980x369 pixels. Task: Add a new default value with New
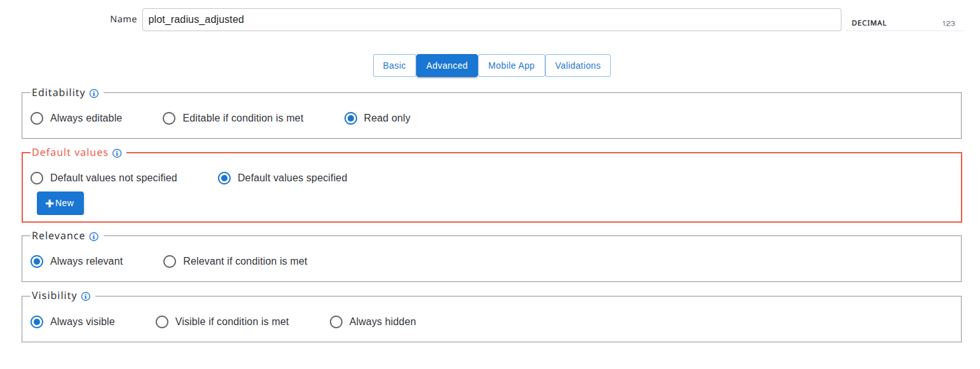pos(60,203)
